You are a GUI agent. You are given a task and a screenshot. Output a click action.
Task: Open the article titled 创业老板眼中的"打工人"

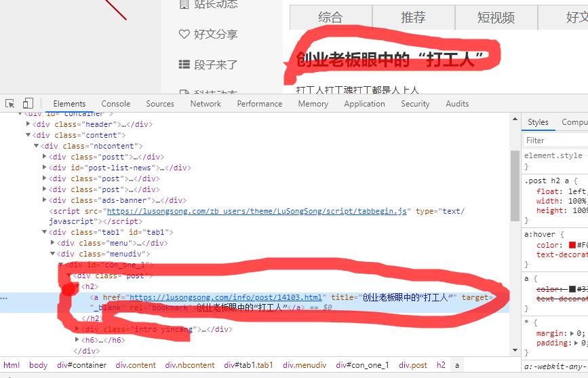pyautogui.click(x=389, y=59)
